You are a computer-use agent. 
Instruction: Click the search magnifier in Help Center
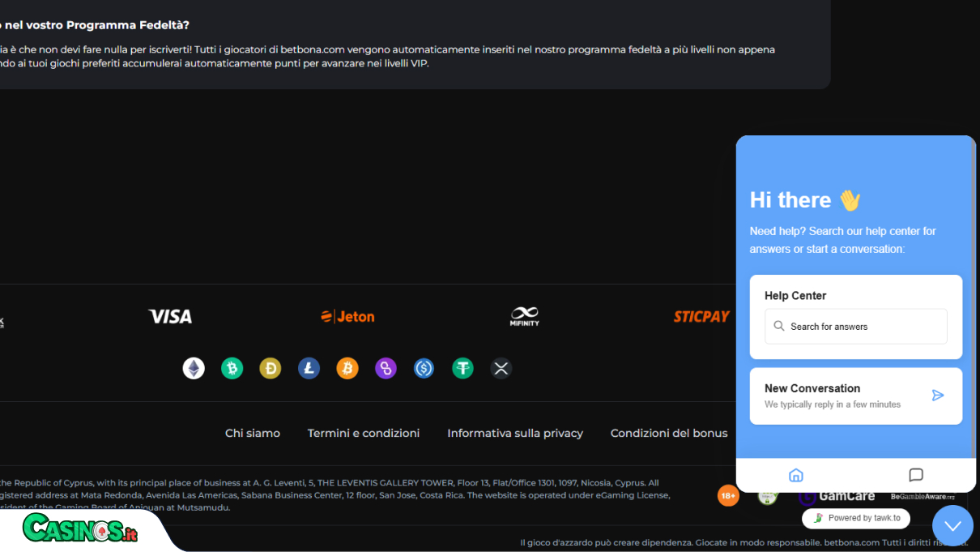coord(779,326)
